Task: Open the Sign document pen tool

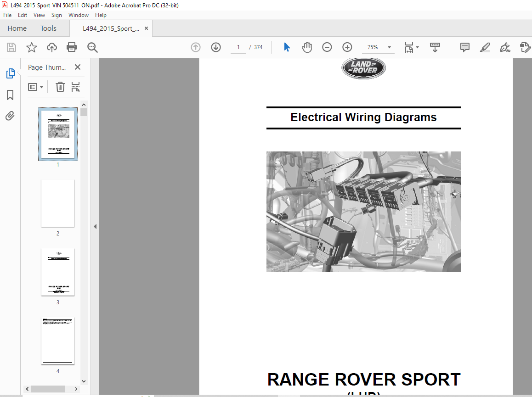Action: pos(505,47)
